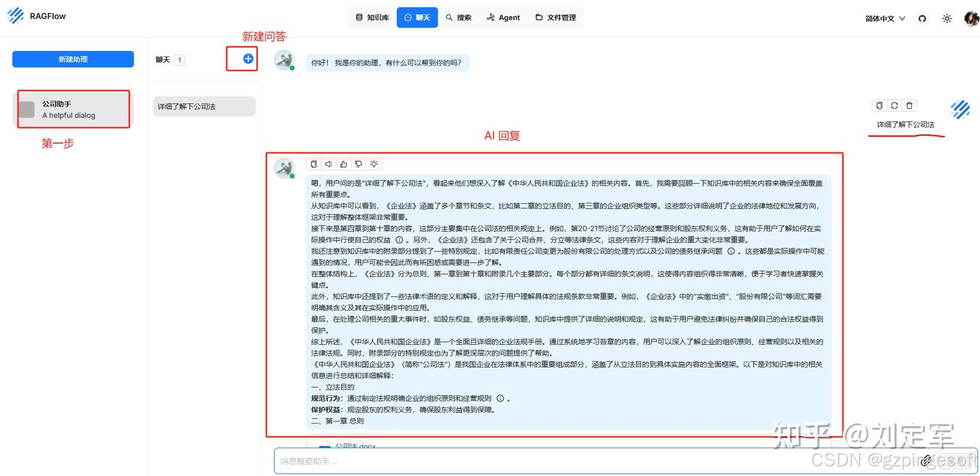Click the lightbulb icon above the AI reply
The height and width of the screenshot is (476, 980).
(374, 164)
